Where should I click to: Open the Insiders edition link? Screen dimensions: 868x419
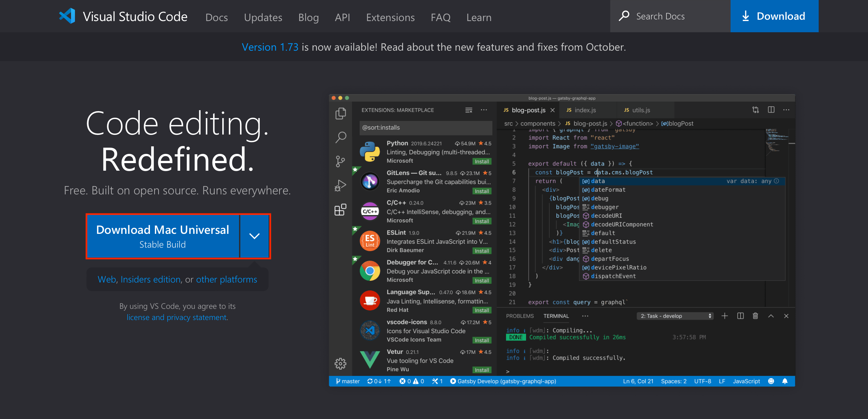[x=150, y=279]
